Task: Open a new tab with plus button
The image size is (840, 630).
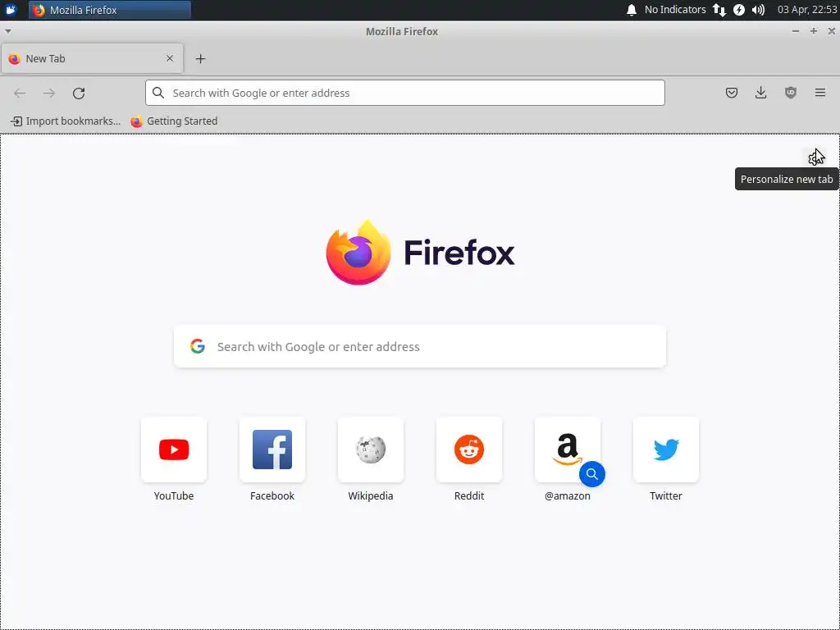Action: pyautogui.click(x=200, y=59)
